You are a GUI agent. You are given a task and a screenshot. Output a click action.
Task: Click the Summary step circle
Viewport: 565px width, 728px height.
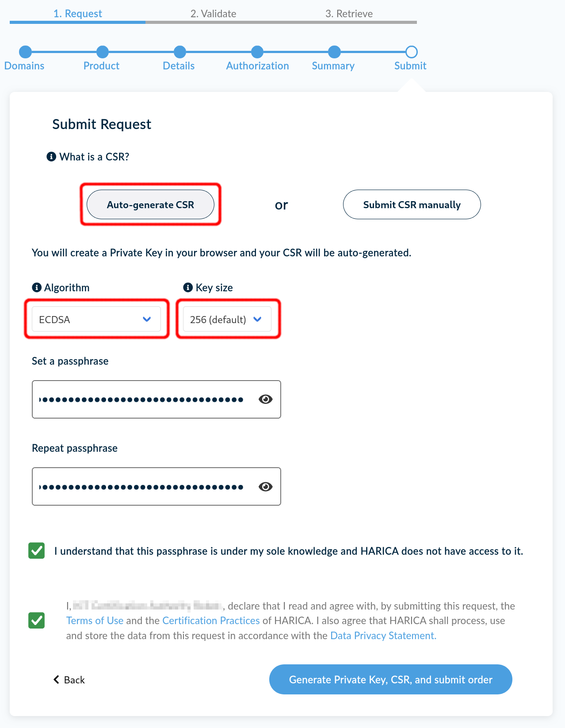click(334, 52)
